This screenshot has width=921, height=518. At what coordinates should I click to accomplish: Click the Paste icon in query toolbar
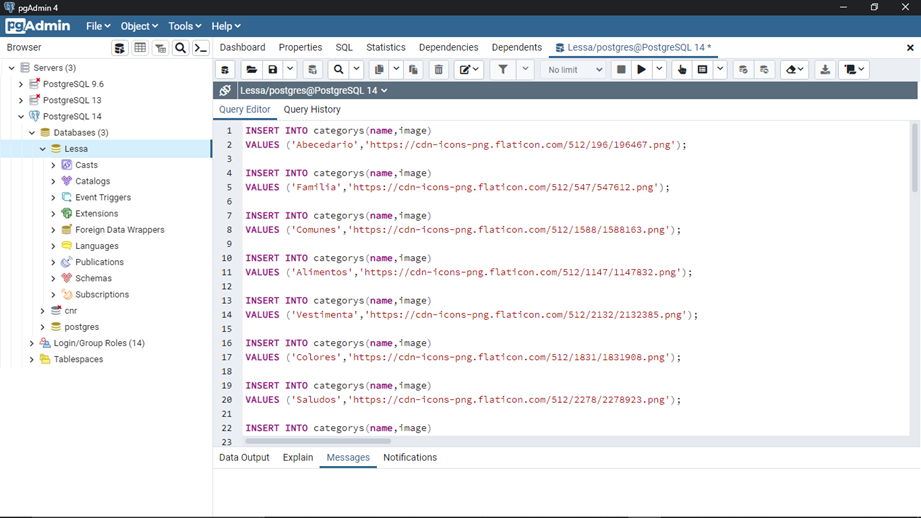pos(414,70)
